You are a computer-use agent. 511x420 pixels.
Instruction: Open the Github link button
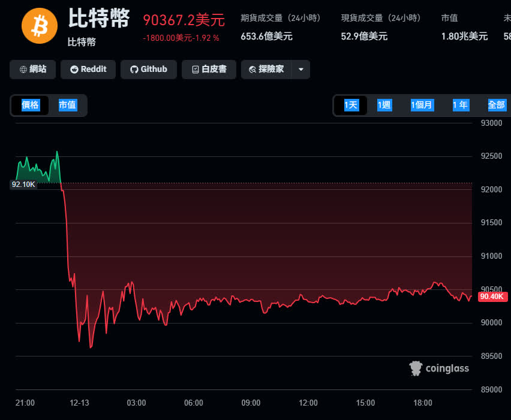[149, 70]
